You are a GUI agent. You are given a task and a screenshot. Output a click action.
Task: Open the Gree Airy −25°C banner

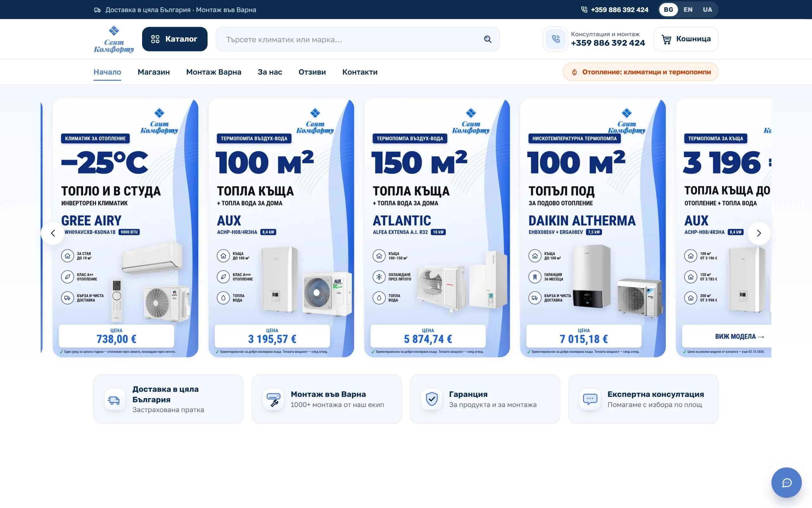(126, 227)
